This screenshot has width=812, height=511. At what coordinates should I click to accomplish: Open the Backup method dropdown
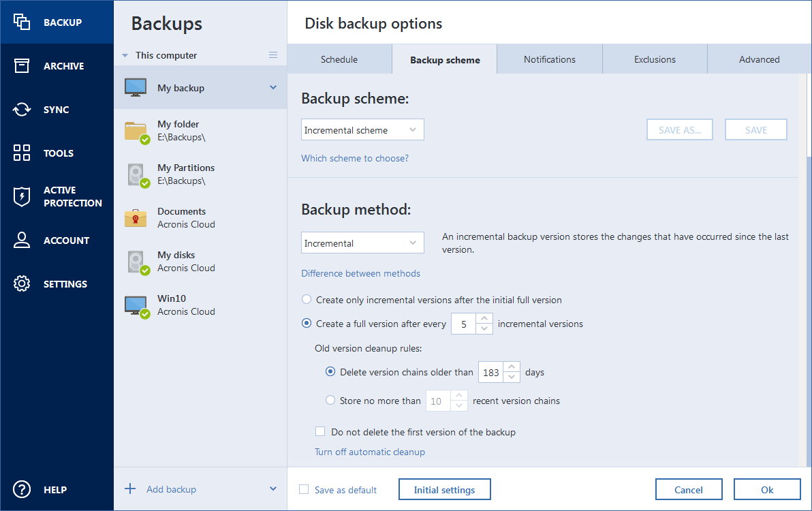tap(362, 243)
